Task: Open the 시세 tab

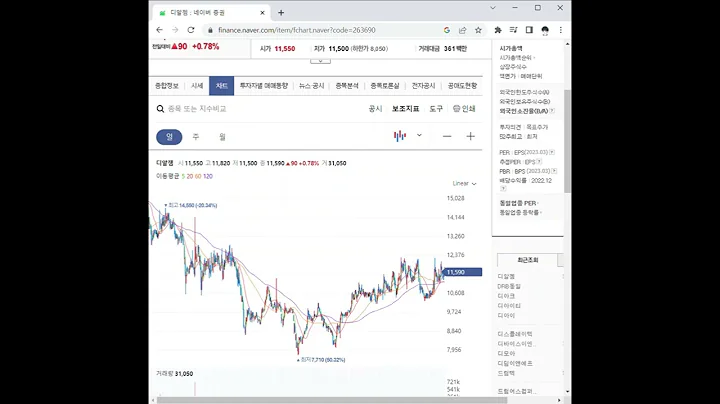Action: click(197, 86)
